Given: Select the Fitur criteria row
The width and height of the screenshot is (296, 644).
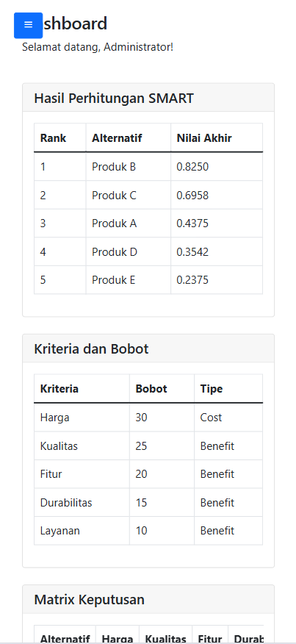Looking at the screenshot, I should pos(148,474).
